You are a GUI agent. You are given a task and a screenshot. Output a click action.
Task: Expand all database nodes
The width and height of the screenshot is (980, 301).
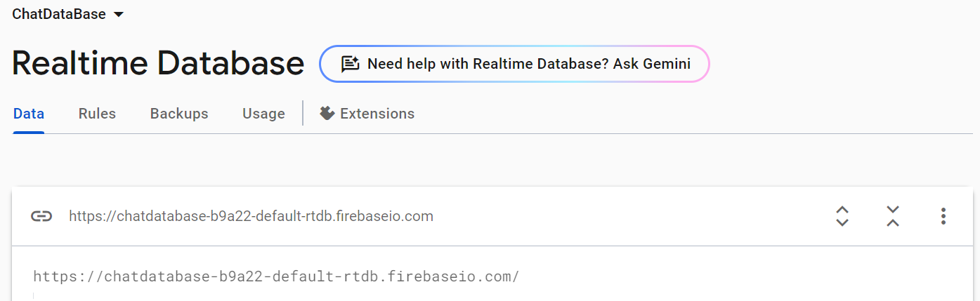tap(842, 216)
